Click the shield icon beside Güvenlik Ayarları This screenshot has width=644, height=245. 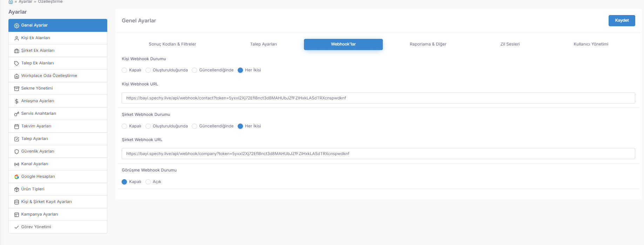[x=16, y=152]
